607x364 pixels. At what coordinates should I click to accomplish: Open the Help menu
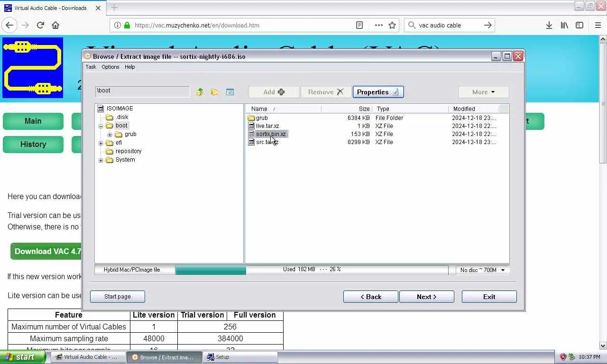pyautogui.click(x=129, y=67)
